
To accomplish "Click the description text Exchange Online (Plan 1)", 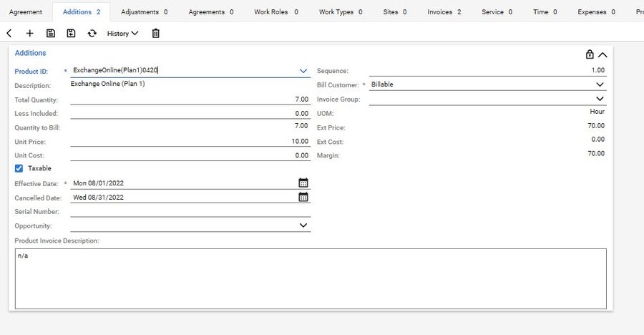I will 107,84.
